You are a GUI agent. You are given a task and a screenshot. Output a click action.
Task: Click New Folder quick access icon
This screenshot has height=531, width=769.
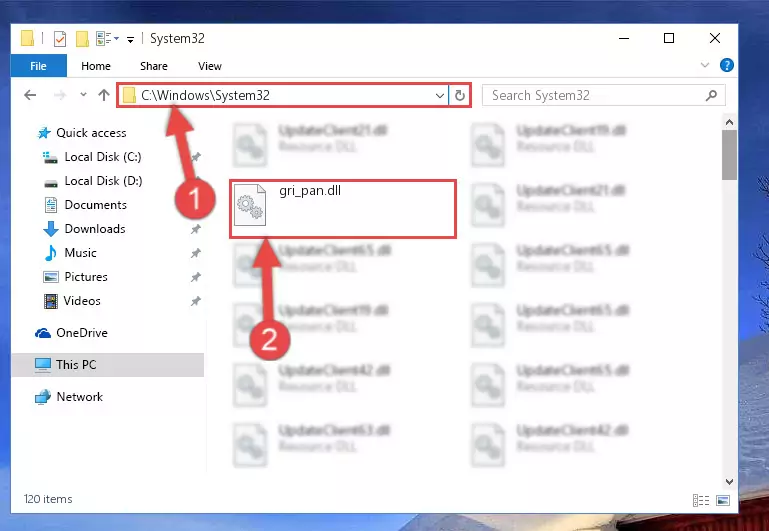82,38
